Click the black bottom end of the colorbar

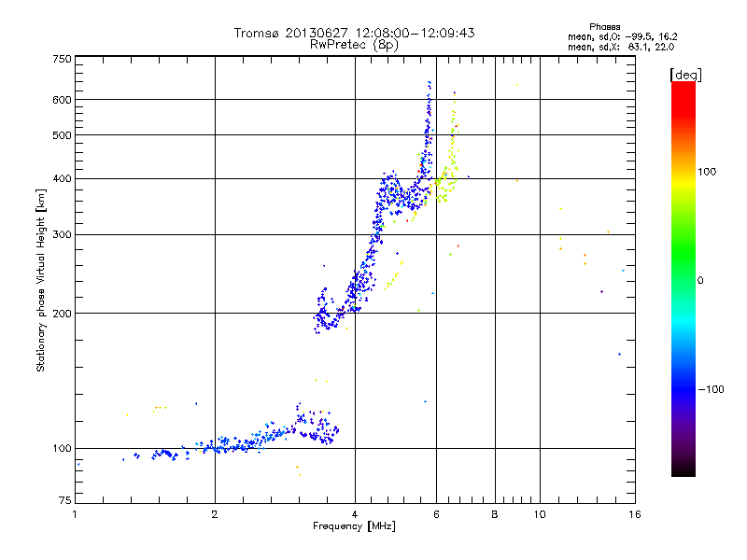[x=684, y=471]
